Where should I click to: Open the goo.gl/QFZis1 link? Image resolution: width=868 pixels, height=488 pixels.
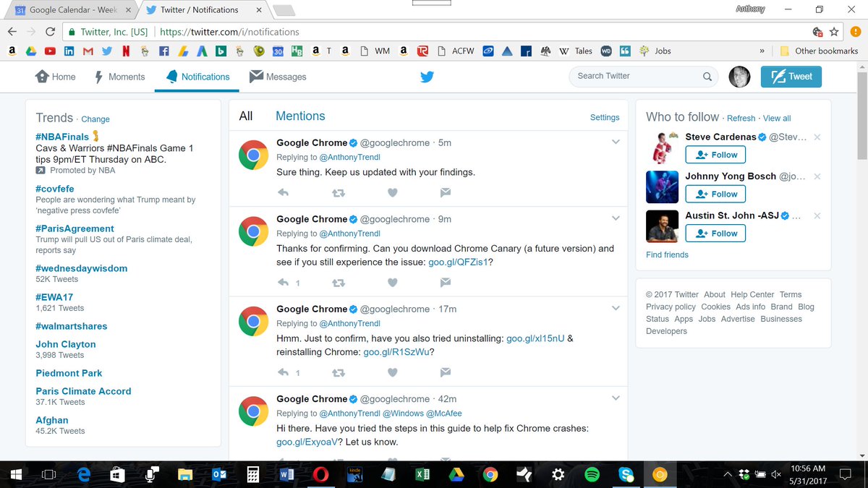coord(458,262)
